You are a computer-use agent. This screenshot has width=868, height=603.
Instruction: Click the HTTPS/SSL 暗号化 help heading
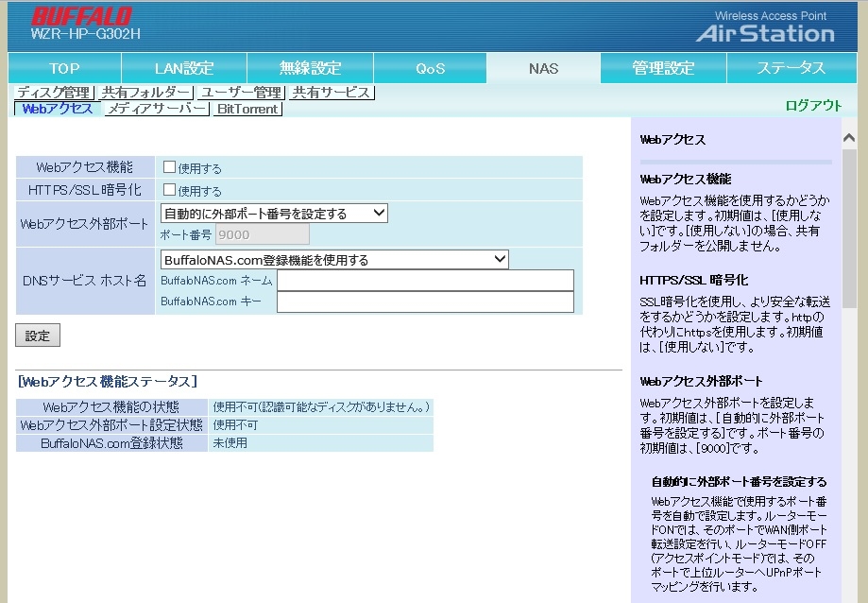coord(694,280)
